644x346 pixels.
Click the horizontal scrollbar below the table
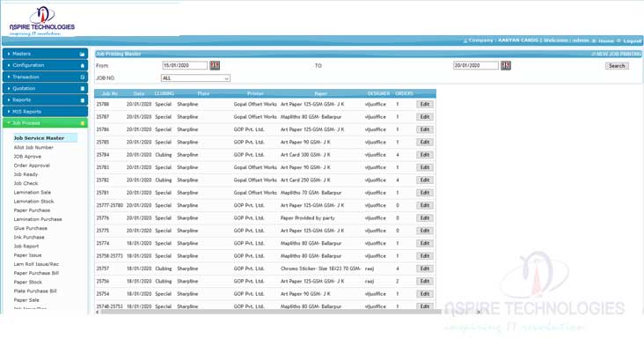coord(270,312)
